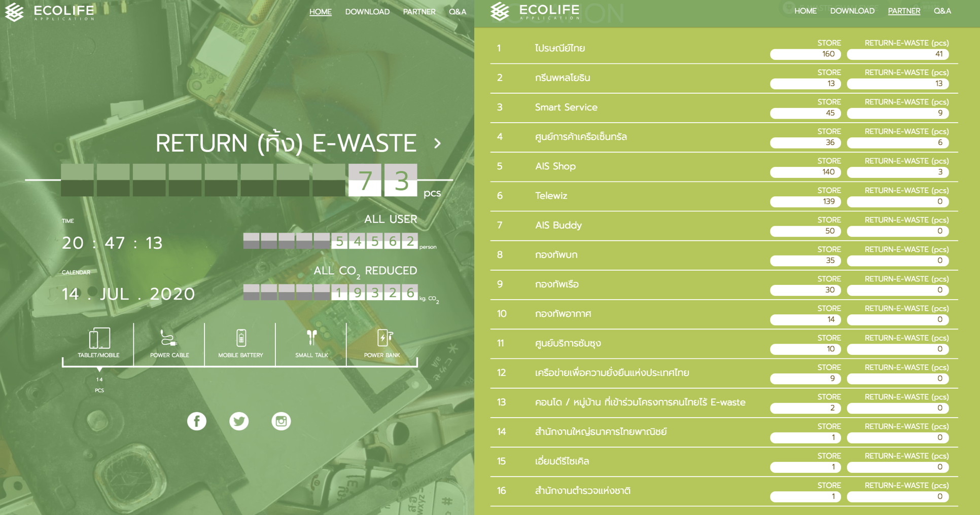Click the คอนโด / หมู่บ้าน E-waste partner row

coord(724,402)
